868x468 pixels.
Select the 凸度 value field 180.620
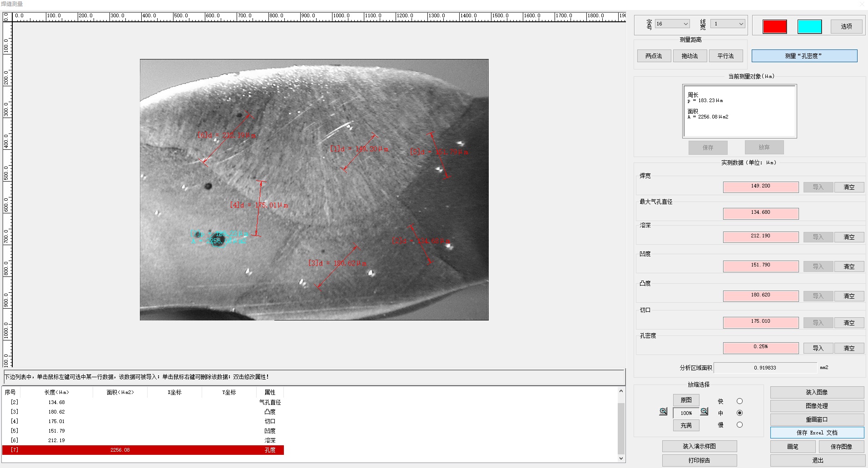tap(761, 296)
